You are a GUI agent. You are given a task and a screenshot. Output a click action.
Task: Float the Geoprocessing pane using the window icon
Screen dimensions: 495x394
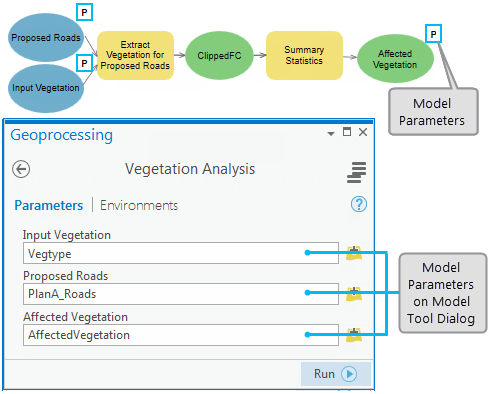tap(347, 132)
